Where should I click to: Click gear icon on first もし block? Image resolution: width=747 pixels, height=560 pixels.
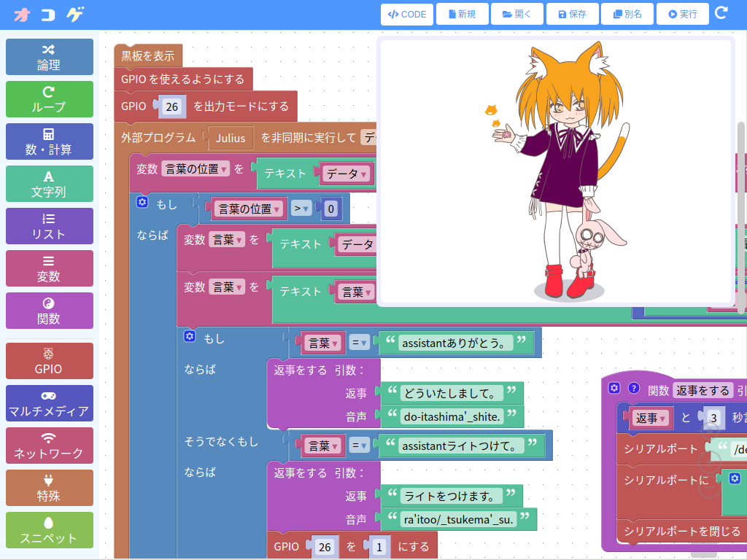click(x=142, y=202)
